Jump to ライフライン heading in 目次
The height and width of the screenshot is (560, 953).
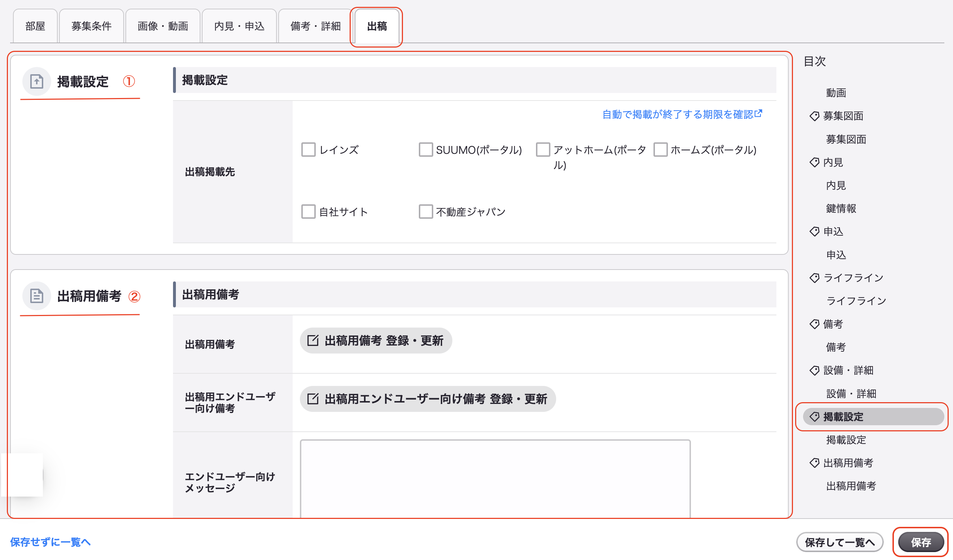[x=853, y=278]
